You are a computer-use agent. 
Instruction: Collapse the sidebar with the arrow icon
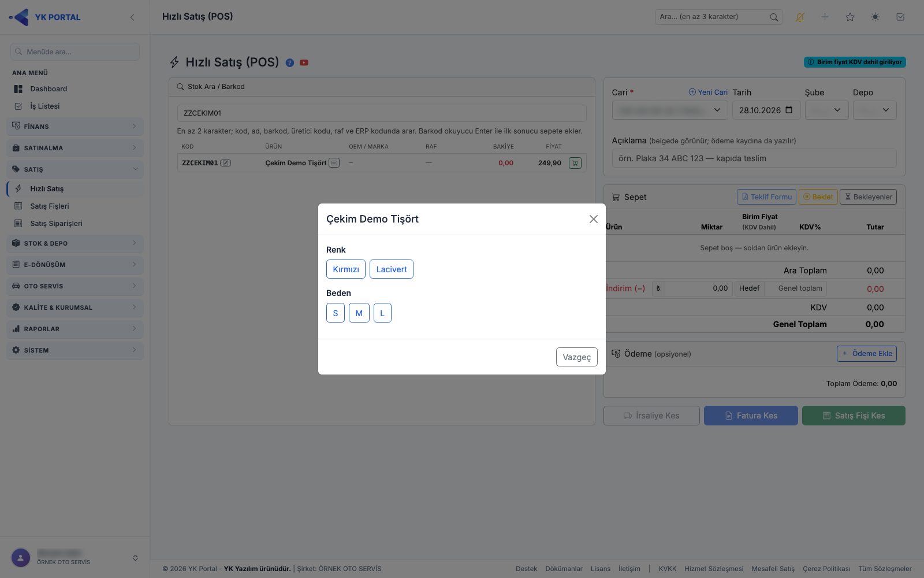(x=132, y=17)
